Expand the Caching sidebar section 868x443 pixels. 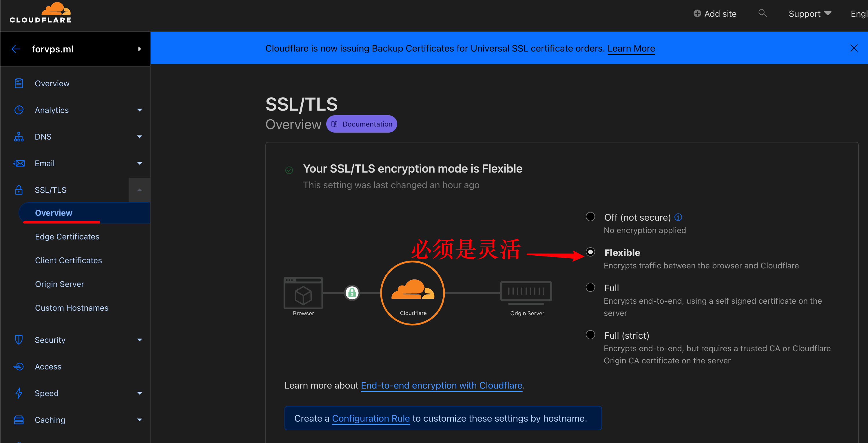pos(140,420)
